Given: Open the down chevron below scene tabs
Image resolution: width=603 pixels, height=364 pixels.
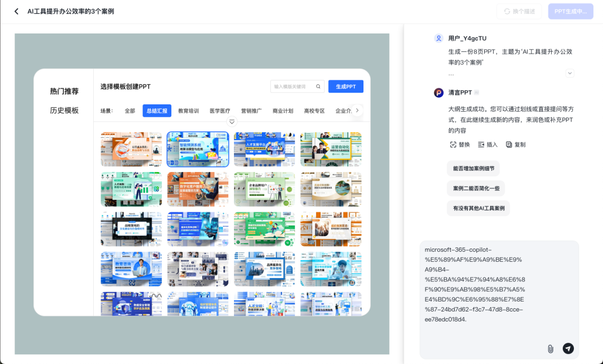Looking at the screenshot, I should pos(232,121).
